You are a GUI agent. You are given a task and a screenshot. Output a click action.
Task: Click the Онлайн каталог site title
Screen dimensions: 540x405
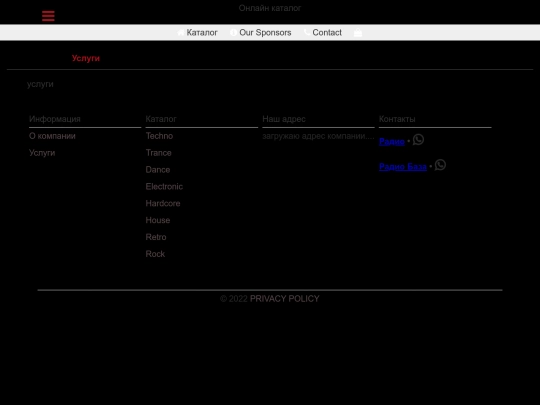(x=270, y=8)
